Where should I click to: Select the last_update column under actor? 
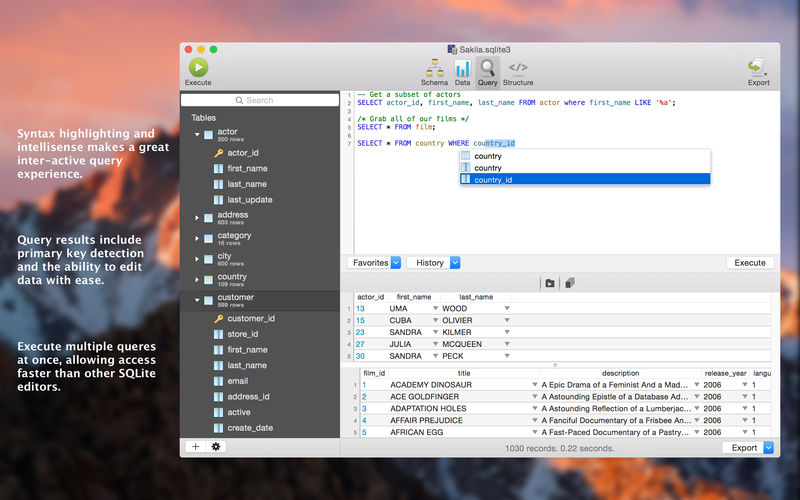click(x=249, y=200)
